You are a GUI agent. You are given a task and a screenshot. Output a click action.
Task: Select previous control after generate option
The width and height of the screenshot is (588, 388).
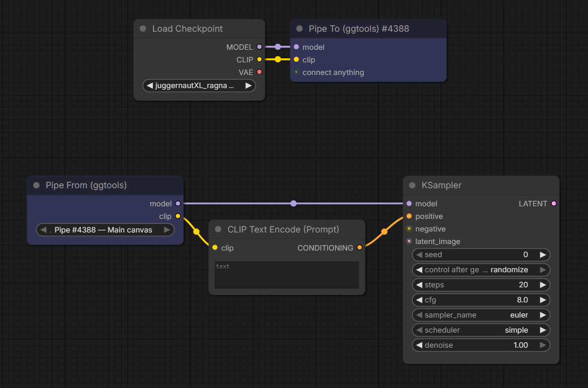pyautogui.click(x=419, y=270)
